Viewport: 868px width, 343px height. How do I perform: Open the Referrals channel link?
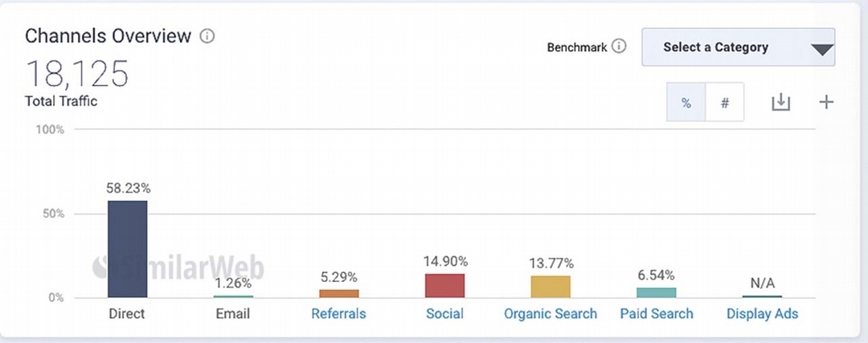click(338, 313)
